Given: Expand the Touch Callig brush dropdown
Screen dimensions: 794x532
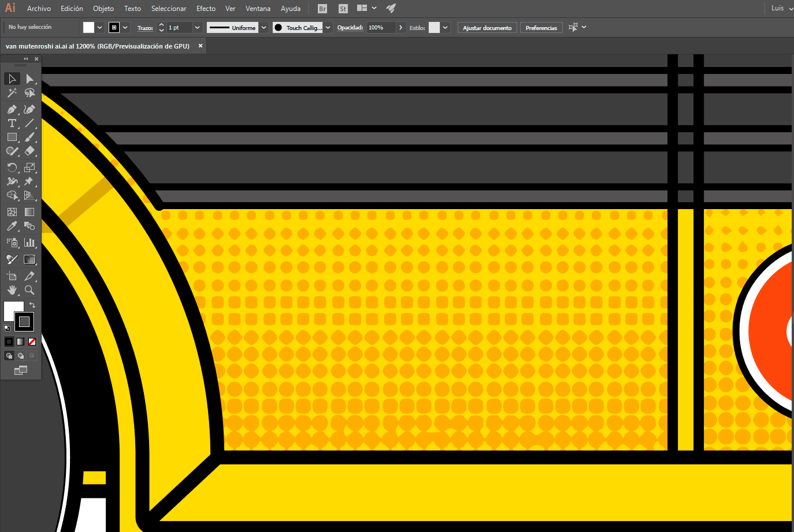Looking at the screenshot, I should point(328,28).
